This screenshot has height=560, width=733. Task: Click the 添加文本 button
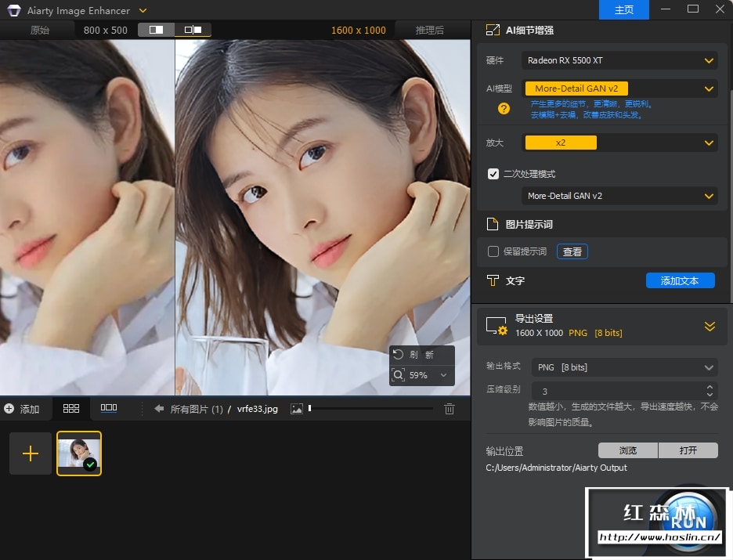pyautogui.click(x=680, y=280)
